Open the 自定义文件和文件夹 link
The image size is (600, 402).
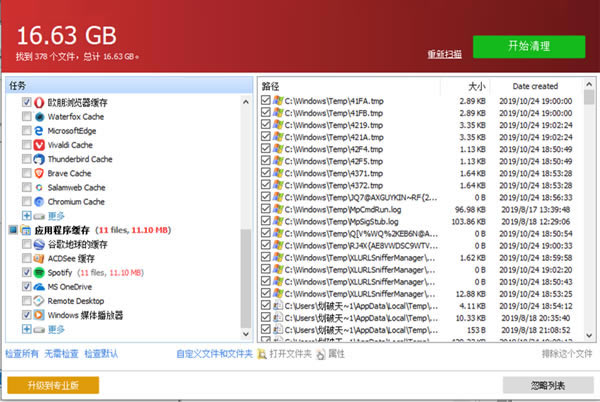214,354
